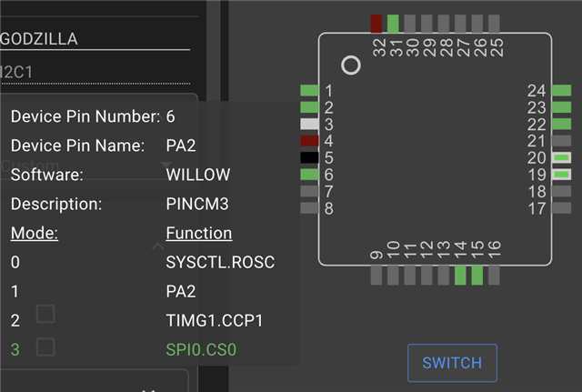Select pin 30 on the top edge
Screen dimensions: 582x392
click(410, 24)
